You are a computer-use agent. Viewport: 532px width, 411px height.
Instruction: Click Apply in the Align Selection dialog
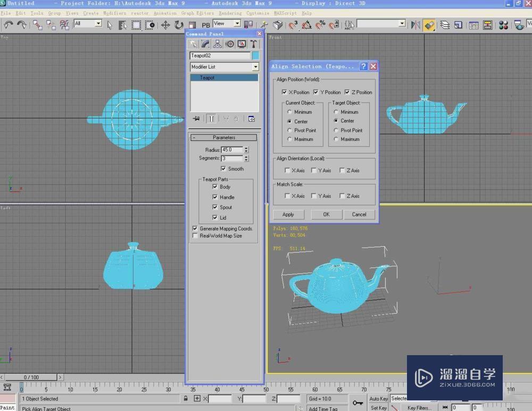tap(288, 214)
